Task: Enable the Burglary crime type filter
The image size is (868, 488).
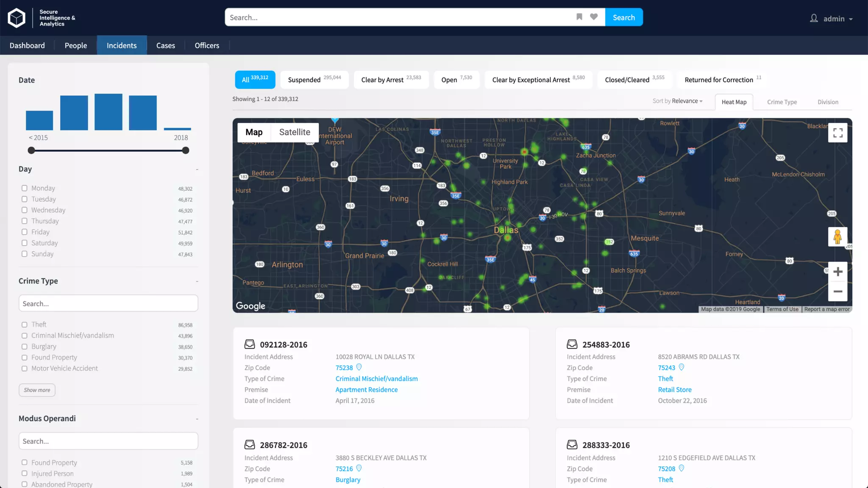Action: (25, 347)
